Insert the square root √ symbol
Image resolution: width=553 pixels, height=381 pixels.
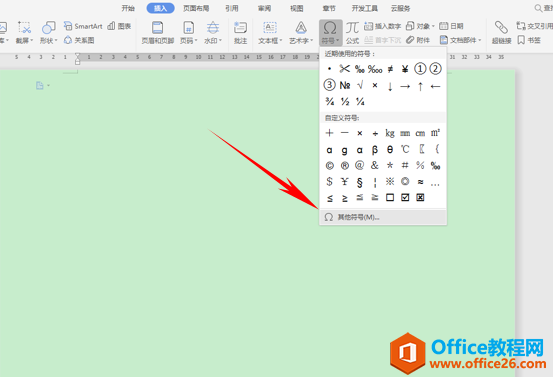(x=360, y=85)
